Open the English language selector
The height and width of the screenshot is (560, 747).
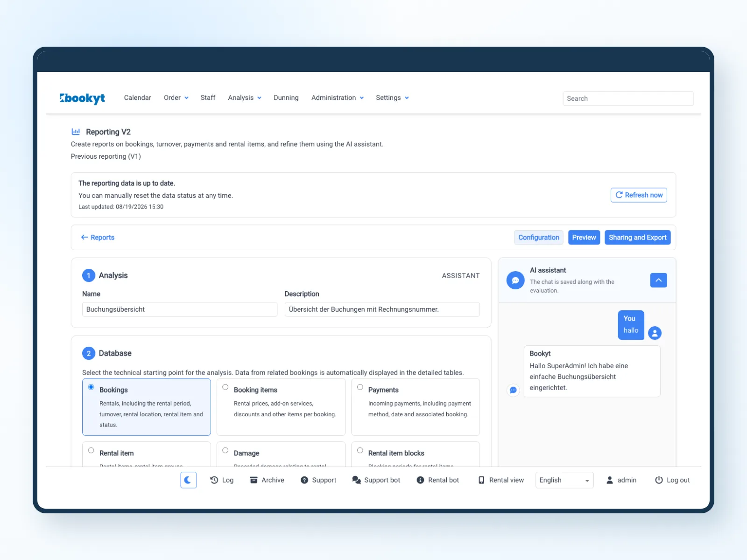tap(564, 480)
